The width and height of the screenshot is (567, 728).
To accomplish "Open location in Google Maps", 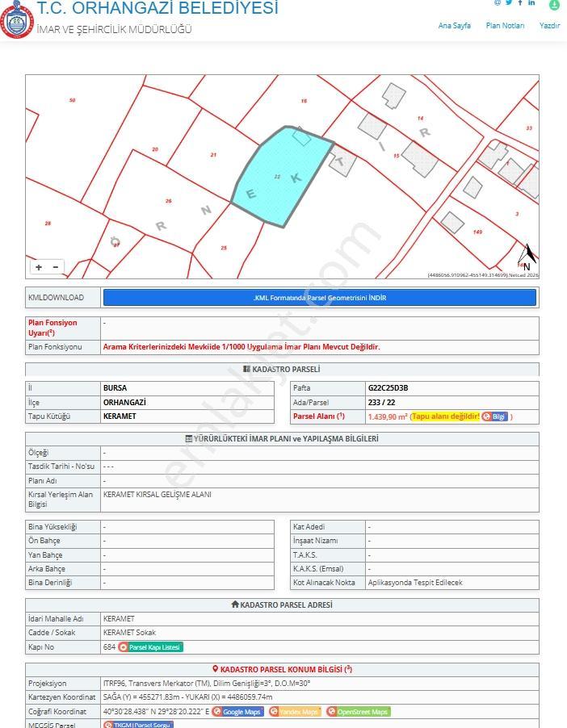I will [238, 712].
